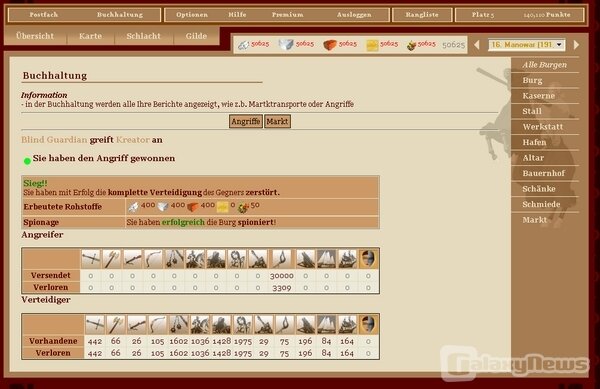The width and height of the screenshot is (600, 389).
Task: Click the spy mask icon in Angreifer table
Action: 368,259
